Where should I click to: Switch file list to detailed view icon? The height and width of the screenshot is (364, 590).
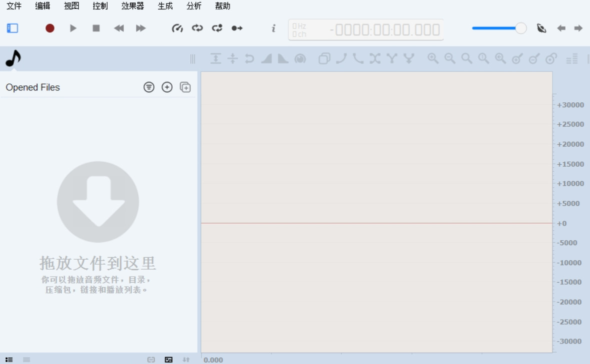9,360
